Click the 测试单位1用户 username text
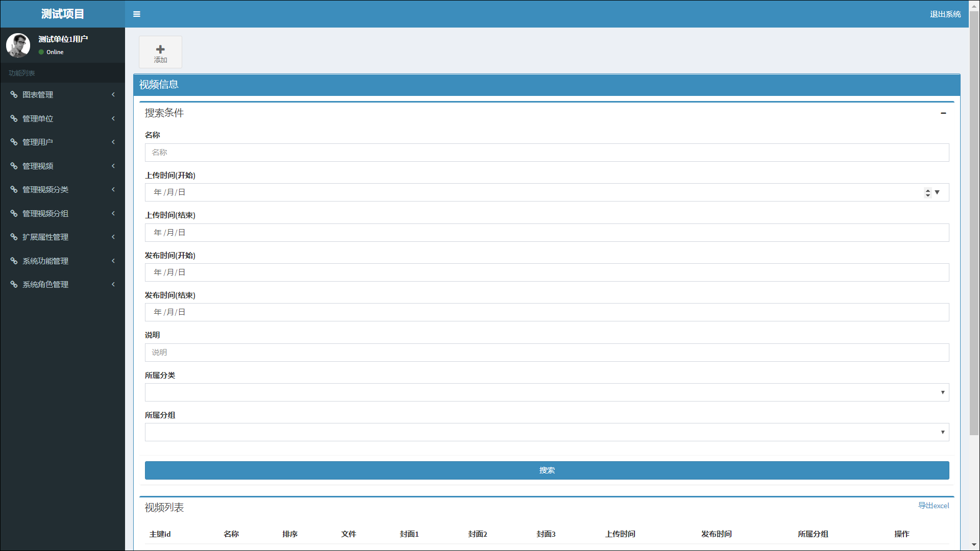The image size is (980, 551). pyautogui.click(x=63, y=39)
